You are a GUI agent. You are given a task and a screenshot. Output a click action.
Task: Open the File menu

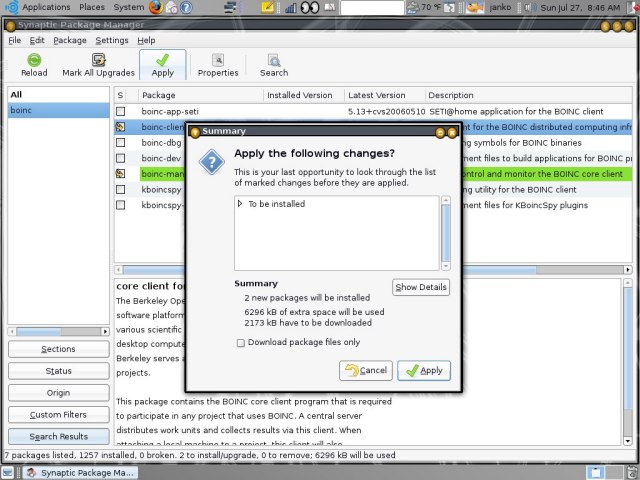14,40
